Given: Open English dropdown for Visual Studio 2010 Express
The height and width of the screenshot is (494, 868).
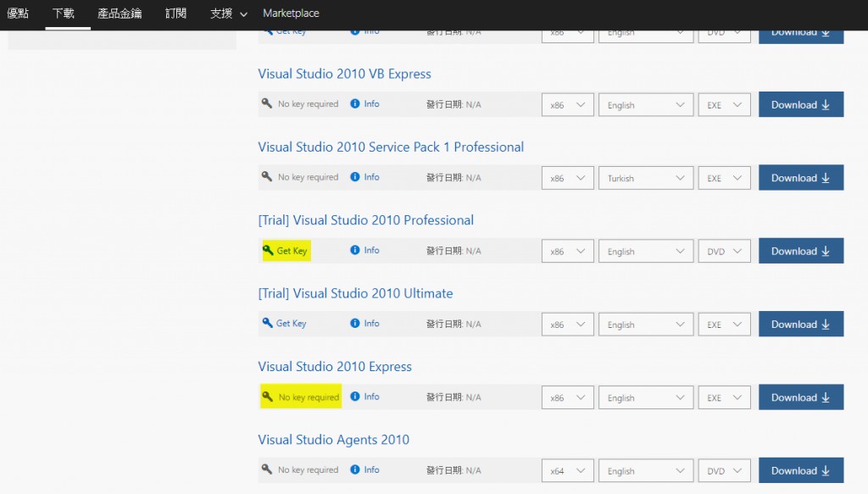Looking at the screenshot, I should (x=645, y=397).
